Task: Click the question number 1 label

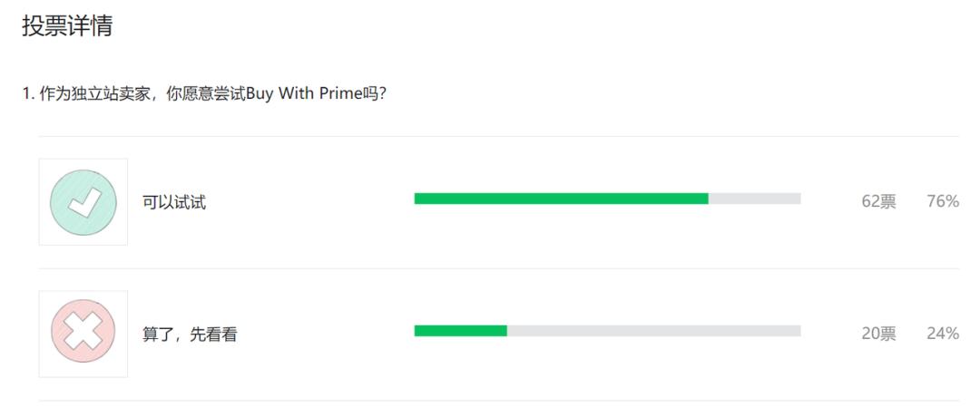Action: coord(27,94)
